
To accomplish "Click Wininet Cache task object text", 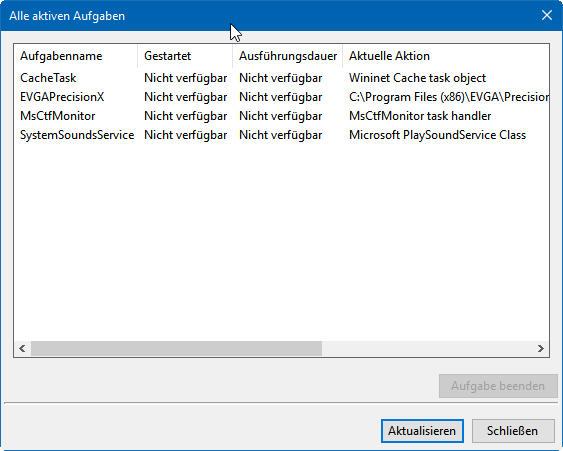I will (x=417, y=78).
